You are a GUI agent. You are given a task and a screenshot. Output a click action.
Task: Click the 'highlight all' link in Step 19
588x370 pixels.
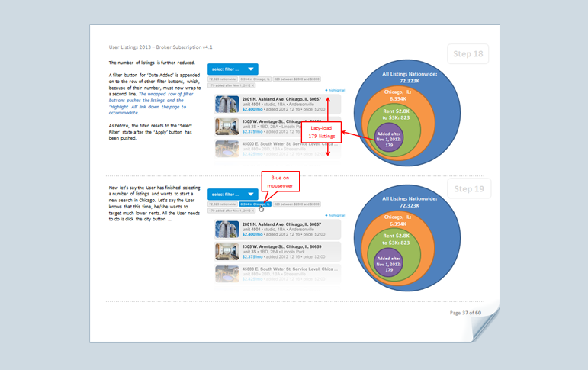pos(336,216)
